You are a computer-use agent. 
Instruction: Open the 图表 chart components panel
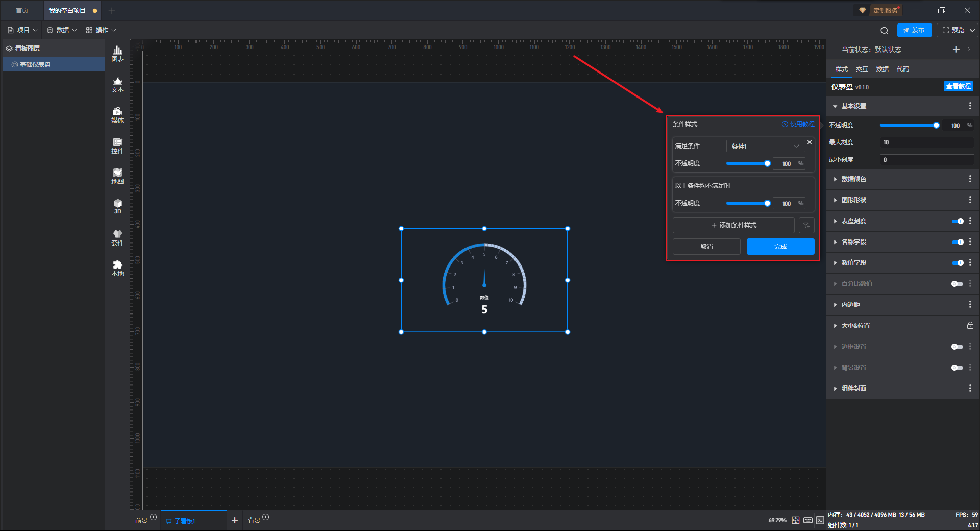coord(117,53)
